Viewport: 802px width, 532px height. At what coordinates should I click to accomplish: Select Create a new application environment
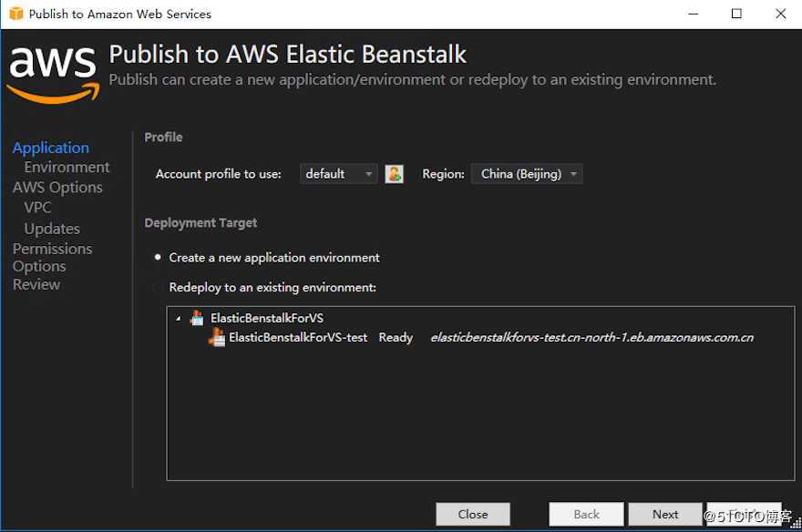tap(158, 258)
